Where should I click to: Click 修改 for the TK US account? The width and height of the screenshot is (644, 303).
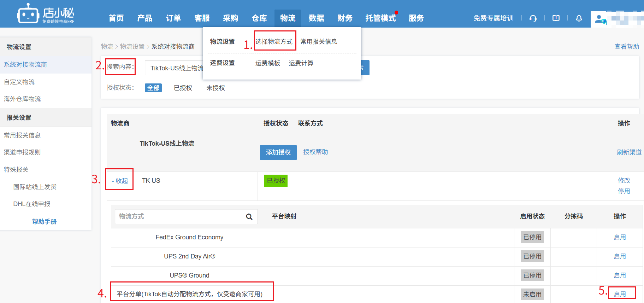pyautogui.click(x=624, y=180)
